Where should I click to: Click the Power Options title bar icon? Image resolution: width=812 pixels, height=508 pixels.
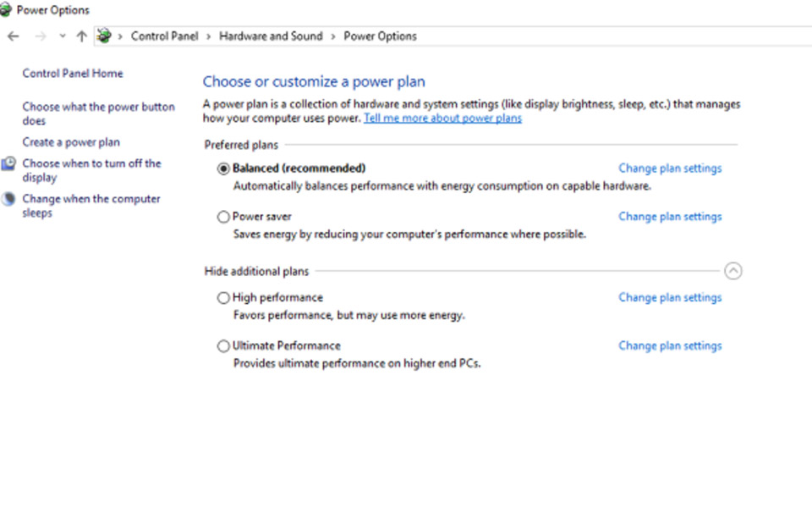click(x=5, y=10)
